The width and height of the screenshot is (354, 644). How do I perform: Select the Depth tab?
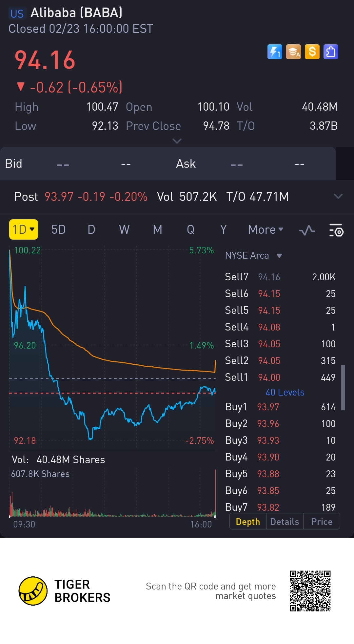[x=248, y=522]
